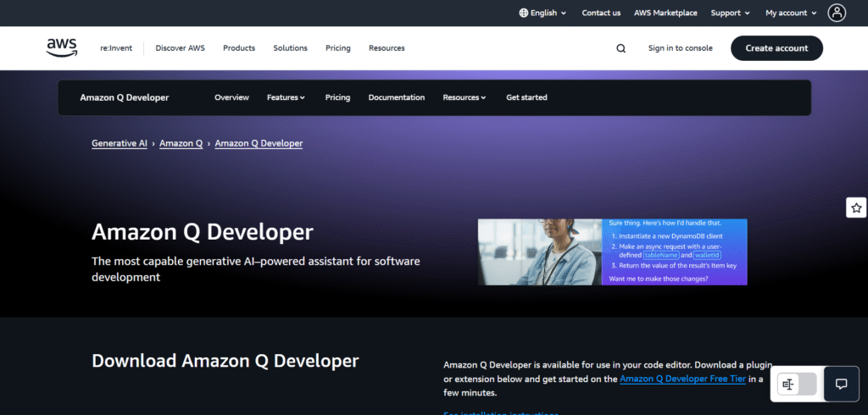Open the Amazon Q Developer Free Tier link
The image size is (868, 415).
tap(682, 379)
